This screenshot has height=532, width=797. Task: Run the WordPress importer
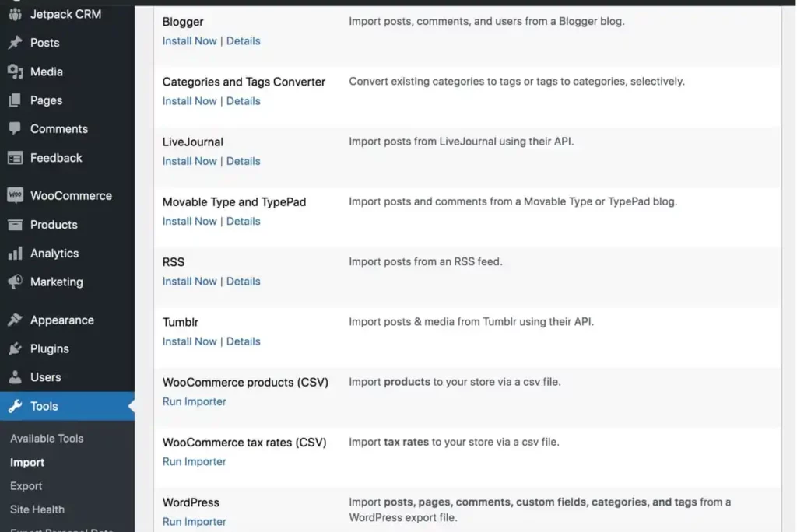point(194,522)
